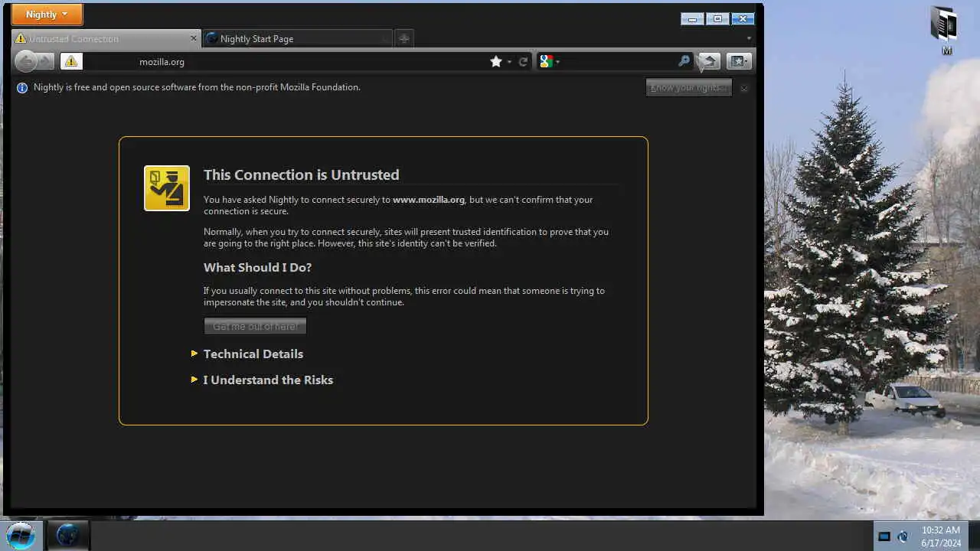Viewport: 980px width, 551px height.
Task: Open the bookmarks menu toolbar button
Action: click(x=739, y=61)
